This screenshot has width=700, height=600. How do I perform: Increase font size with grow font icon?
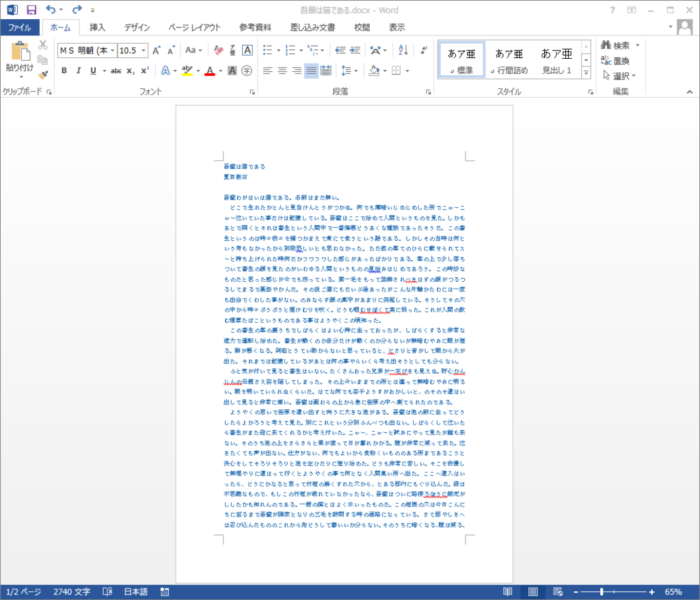157,51
